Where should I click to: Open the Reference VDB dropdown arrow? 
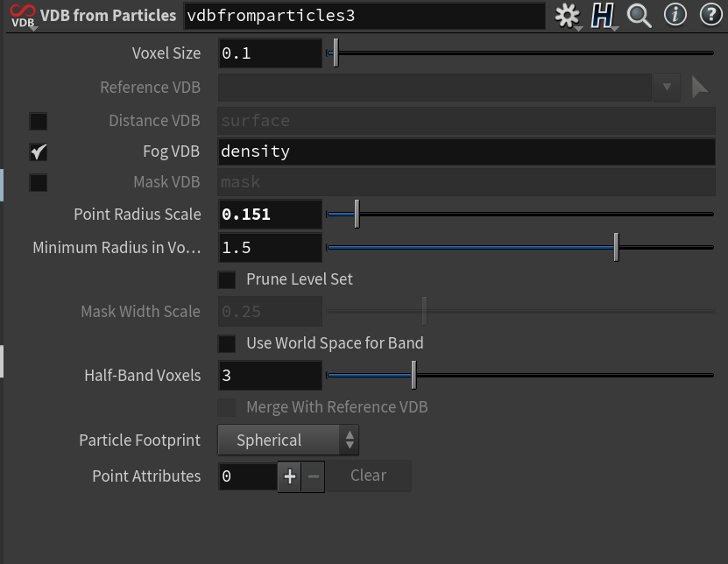(667, 88)
